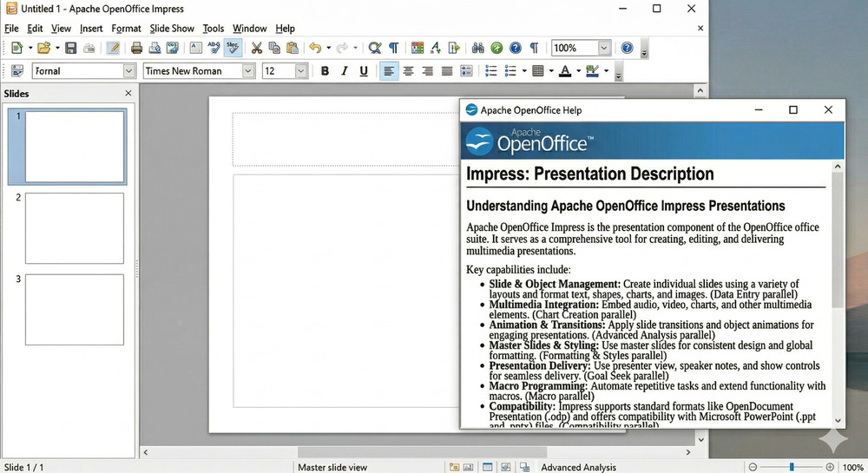
Task: Select Justified alignment
Action: pos(447,71)
